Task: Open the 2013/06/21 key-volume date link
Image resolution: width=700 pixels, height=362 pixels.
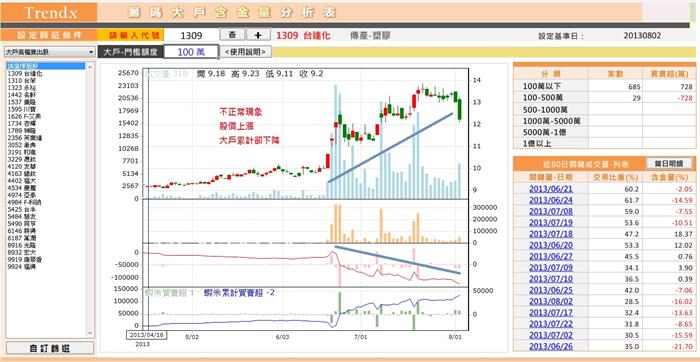Action: click(550, 189)
